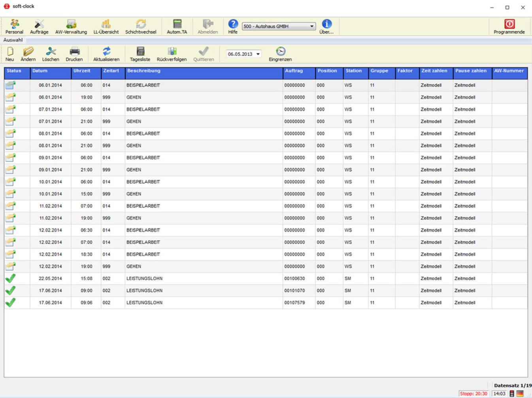532x398 pixels.
Task: Open the Autom.TA calculator icon
Action: coord(177,24)
